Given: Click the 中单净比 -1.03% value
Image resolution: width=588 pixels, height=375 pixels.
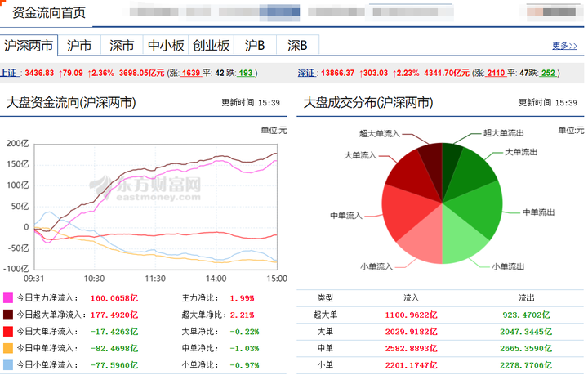Looking at the screenshot, I should [244, 348].
